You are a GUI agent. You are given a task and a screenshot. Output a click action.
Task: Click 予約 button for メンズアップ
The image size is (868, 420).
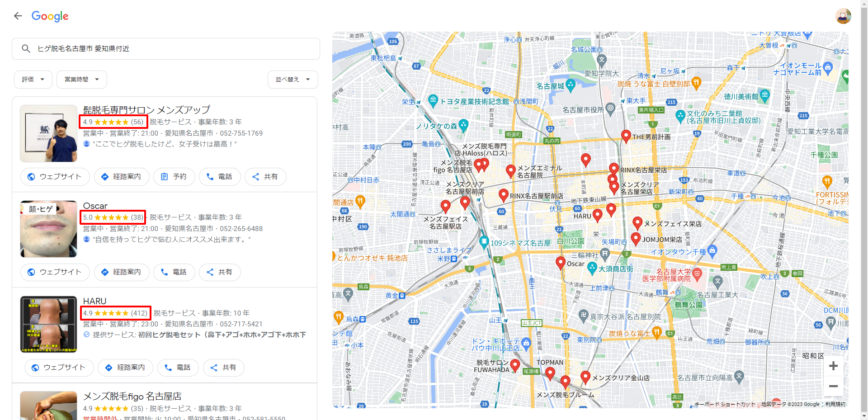[x=174, y=177]
